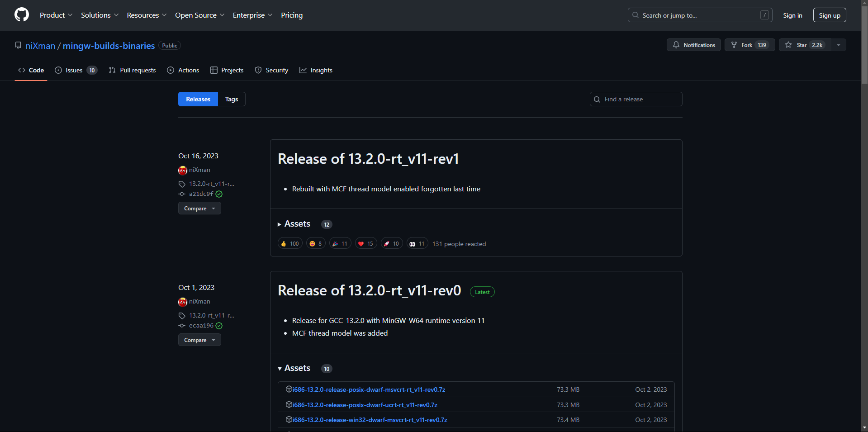Open the Projects tab
The width and height of the screenshot is (868, 432).
pos(227,70)
